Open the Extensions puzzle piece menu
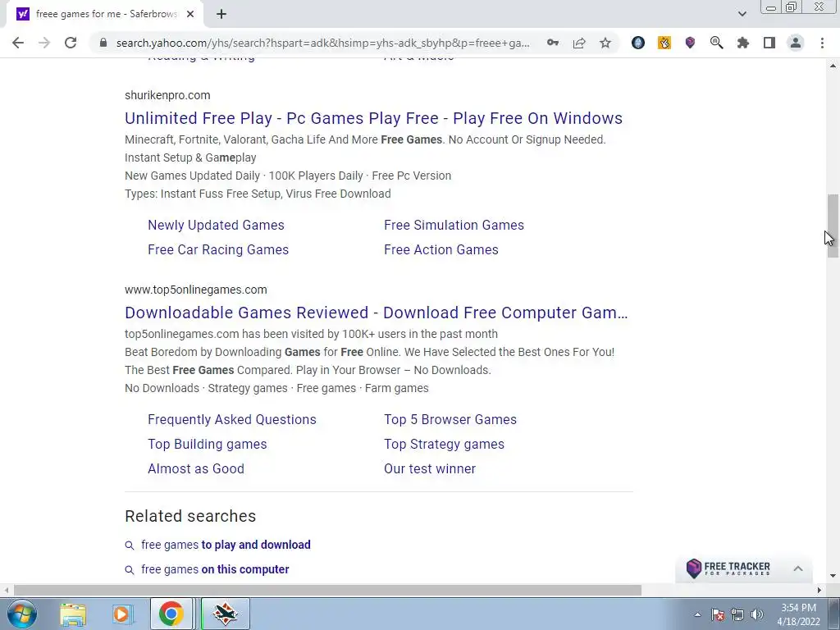The width and height of the screenshot is (840, 630). 742,43
